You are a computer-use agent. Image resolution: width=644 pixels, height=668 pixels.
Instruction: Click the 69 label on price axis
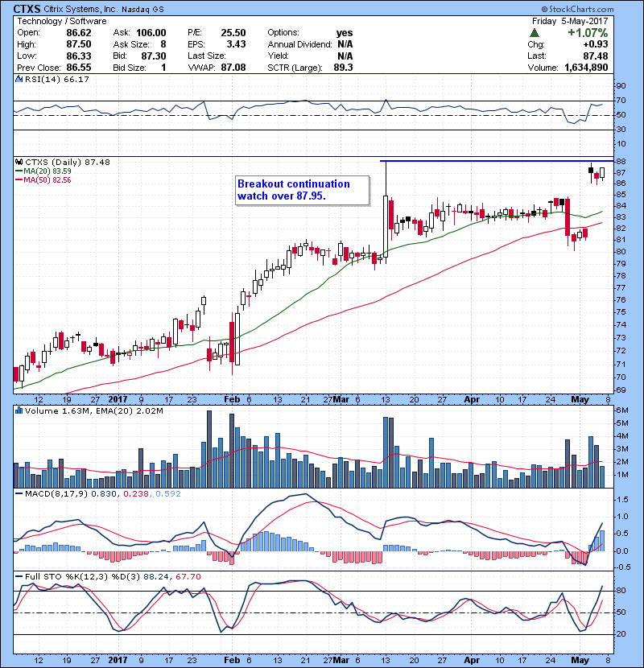[621, 390]
